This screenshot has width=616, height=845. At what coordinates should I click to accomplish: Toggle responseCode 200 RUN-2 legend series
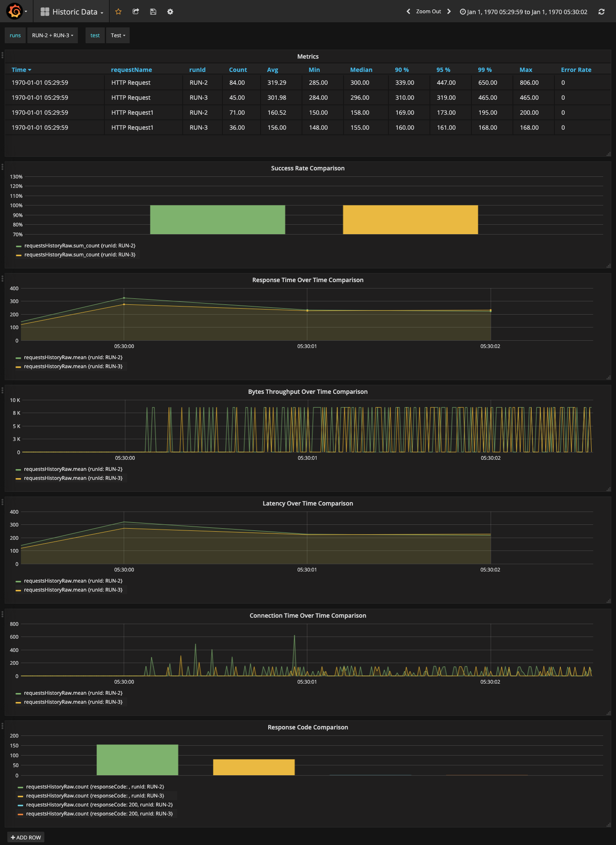(99, 805)
